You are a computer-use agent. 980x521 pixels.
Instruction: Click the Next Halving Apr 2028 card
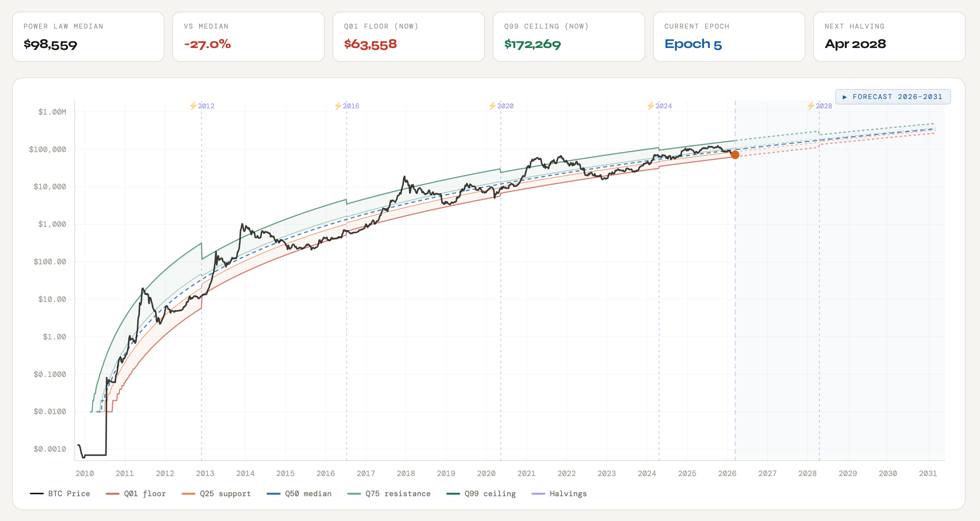click(889, 37)
